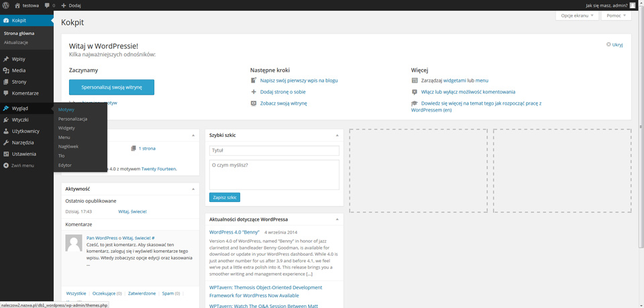Click comments toggle icon beside Włącz lub wyłącz

[x=415, y=92]
